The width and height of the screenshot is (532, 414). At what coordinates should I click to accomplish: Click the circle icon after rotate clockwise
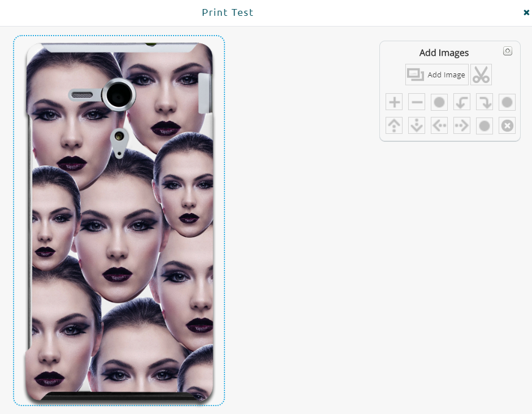(507, 102)
